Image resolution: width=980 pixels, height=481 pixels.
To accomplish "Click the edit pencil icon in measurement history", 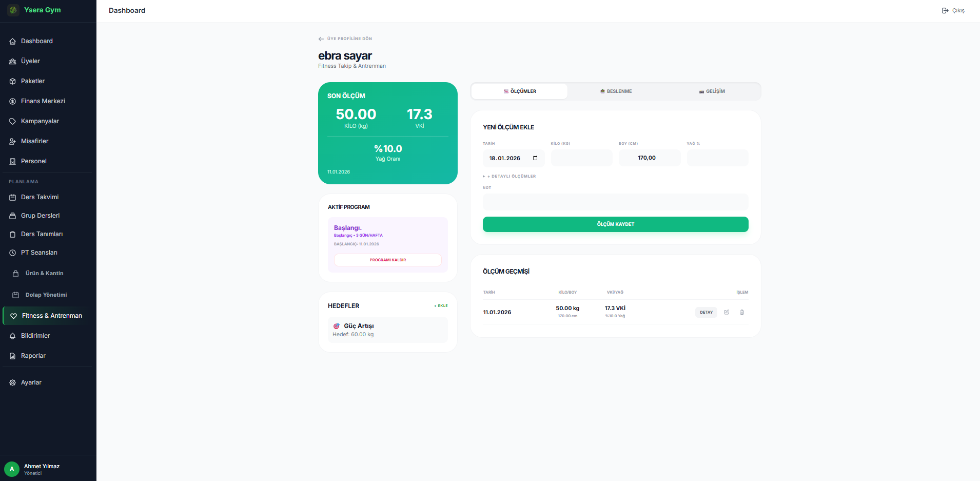I will [727, 312].
